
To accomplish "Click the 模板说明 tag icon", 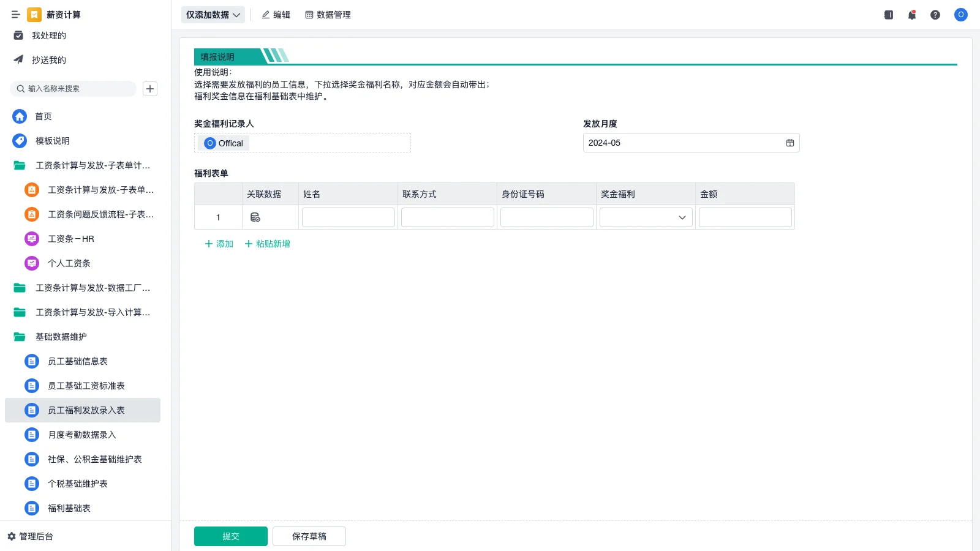I will tap(20, 141).
